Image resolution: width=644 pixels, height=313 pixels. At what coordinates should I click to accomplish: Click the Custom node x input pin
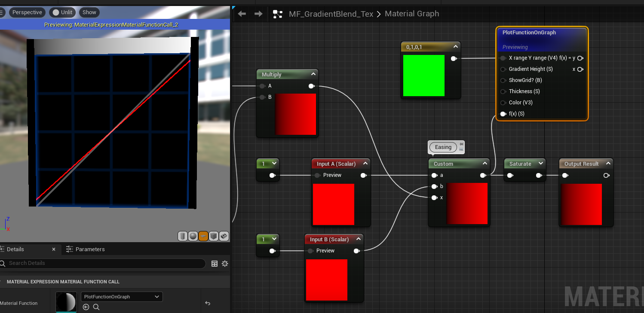(435, 198)
